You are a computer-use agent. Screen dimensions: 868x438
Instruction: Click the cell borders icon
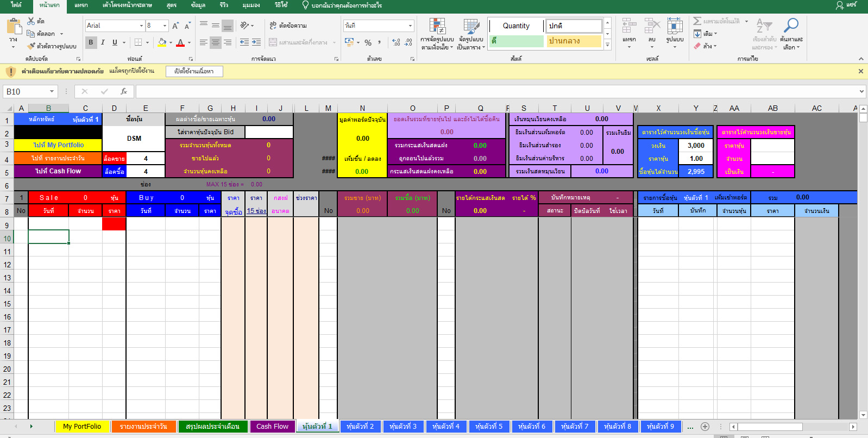[139, 42]
